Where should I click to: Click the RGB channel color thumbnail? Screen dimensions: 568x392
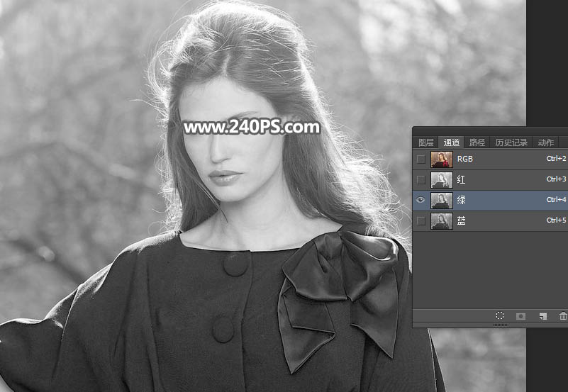[441, 159]
